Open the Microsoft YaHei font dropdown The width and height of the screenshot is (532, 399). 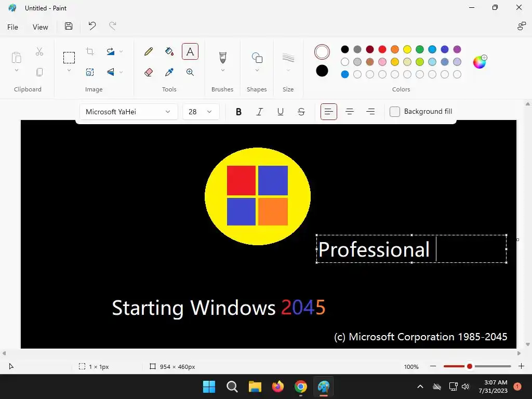coord(129,112)
